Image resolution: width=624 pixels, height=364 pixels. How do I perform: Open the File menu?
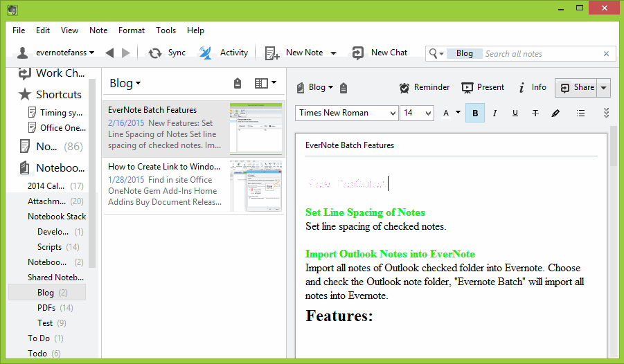click(19, 30)
